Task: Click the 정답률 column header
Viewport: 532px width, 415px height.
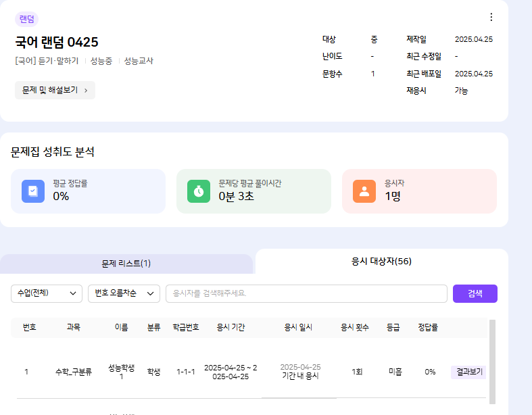Action: point(428,327)
